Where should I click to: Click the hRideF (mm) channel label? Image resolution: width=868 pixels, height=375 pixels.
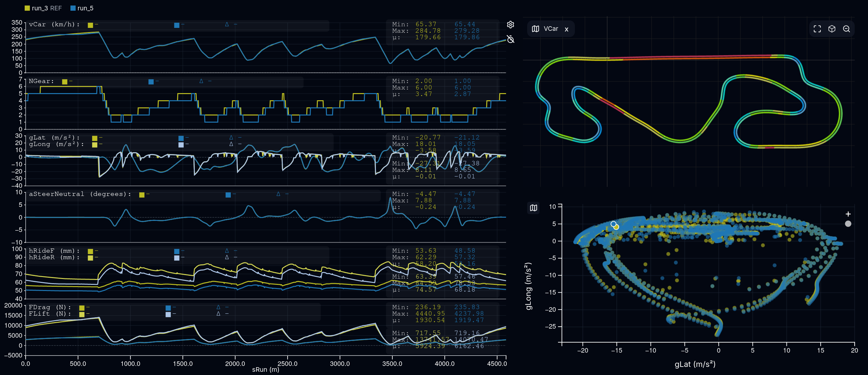[x=54, y=251]
